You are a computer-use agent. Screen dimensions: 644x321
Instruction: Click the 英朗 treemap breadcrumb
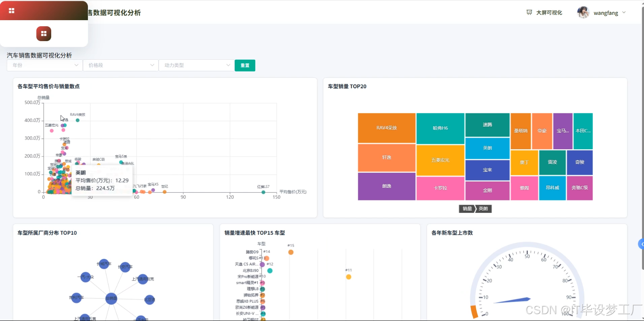tap(484, 208)
